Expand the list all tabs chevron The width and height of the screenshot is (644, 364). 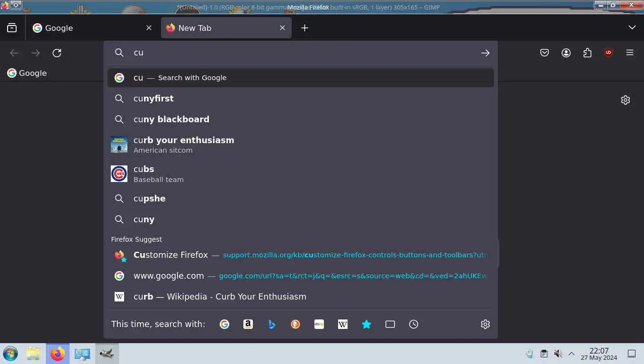[632, 28]
